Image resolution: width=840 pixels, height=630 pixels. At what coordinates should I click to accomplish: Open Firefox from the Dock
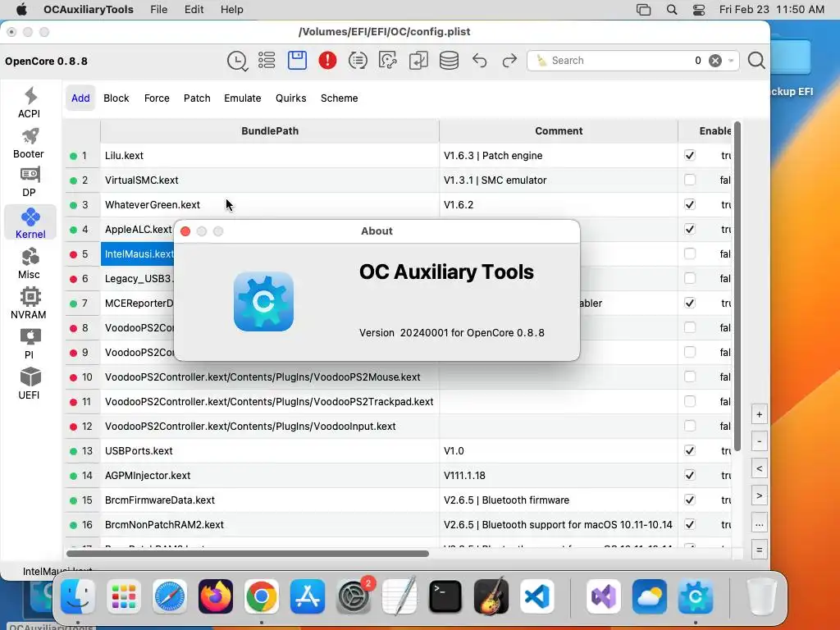click(x=216, y=596)
